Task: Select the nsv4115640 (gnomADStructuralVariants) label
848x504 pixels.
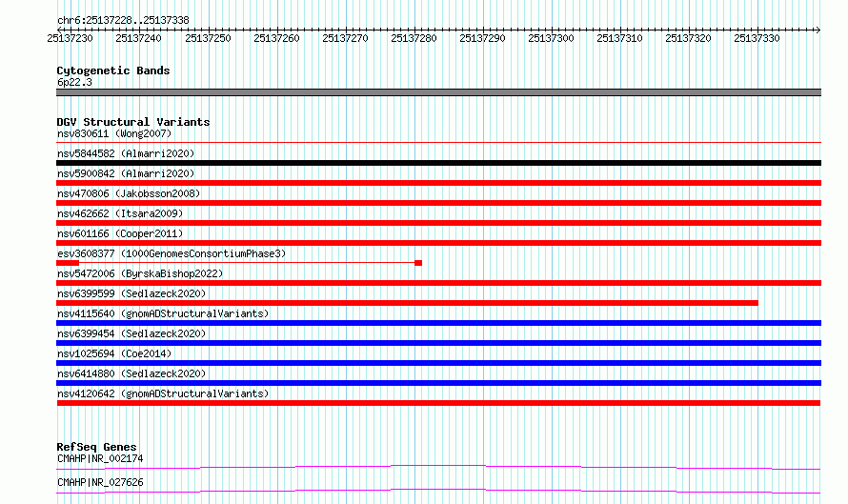Action: pos(163,313)
